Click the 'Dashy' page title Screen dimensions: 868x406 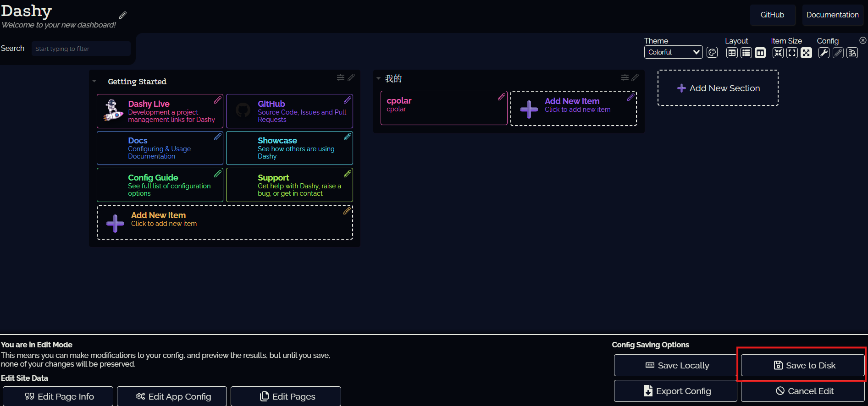tap(26, 11)
